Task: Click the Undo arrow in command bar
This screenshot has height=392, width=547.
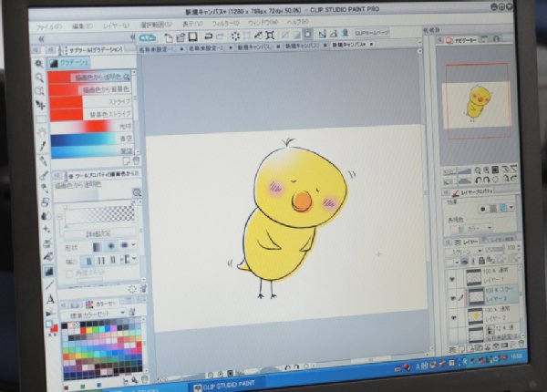Action: 208,36
